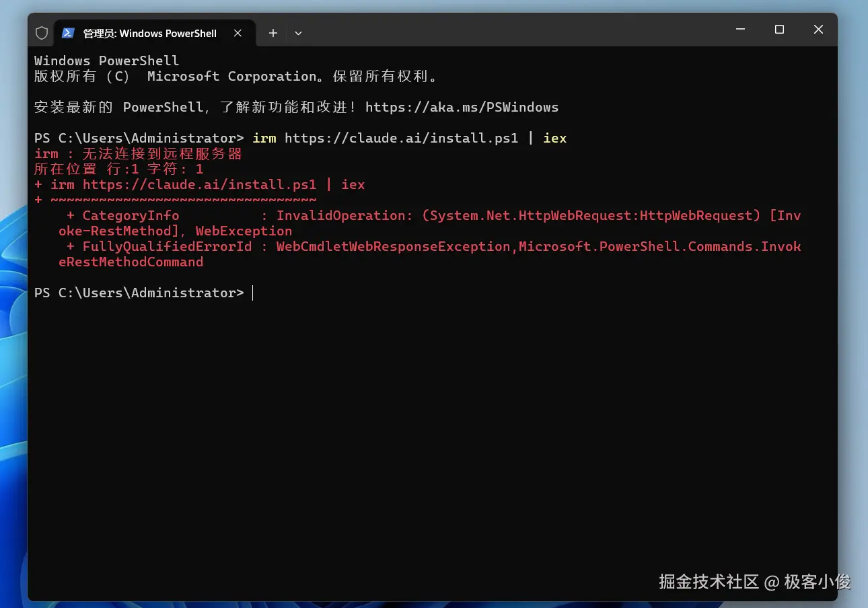868x608 pixels.
Task: Click the 'FullyQualifiedErrorId' error label
Action: pos(167,246)
